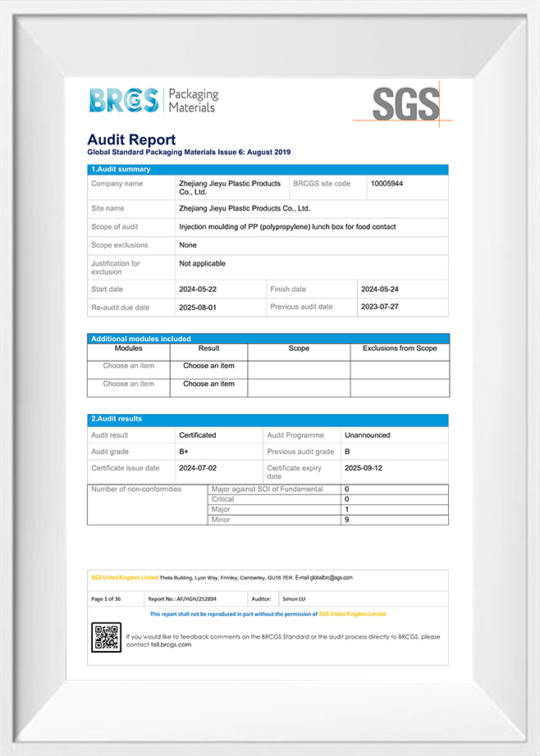540x756 pixels.
Task: Click the 'Certificate expiry date' field label
Action: tap(294, 472)
